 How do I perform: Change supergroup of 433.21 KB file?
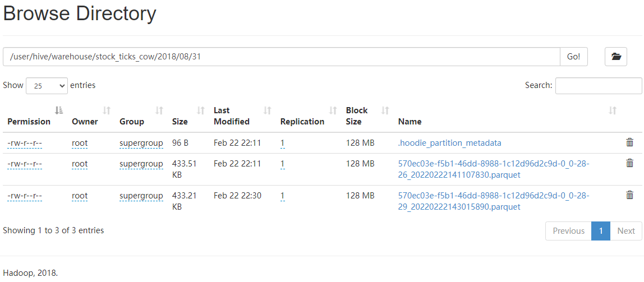141,196
